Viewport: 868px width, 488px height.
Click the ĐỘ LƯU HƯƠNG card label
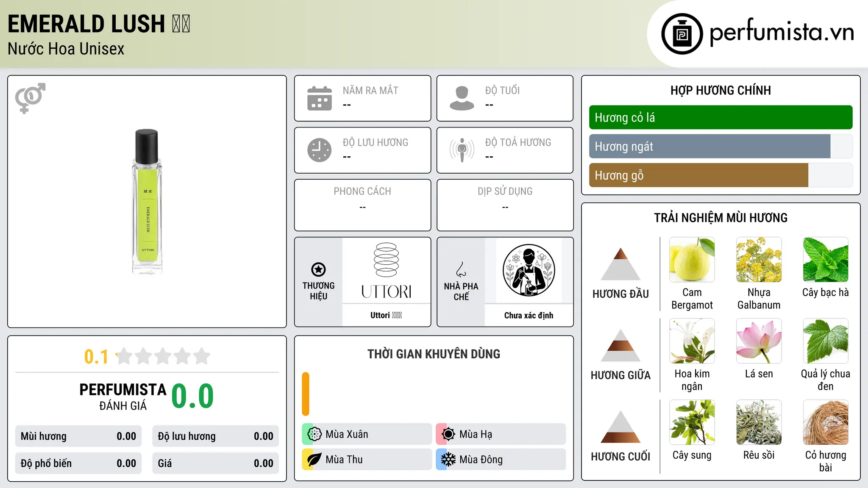376,142
